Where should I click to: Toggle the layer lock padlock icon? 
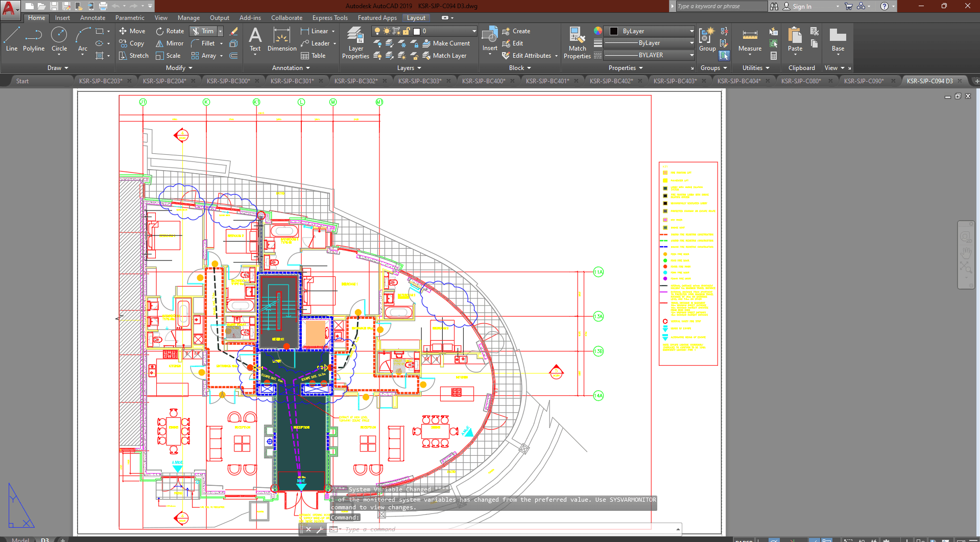pyautogui.click(x=407, y=31)
